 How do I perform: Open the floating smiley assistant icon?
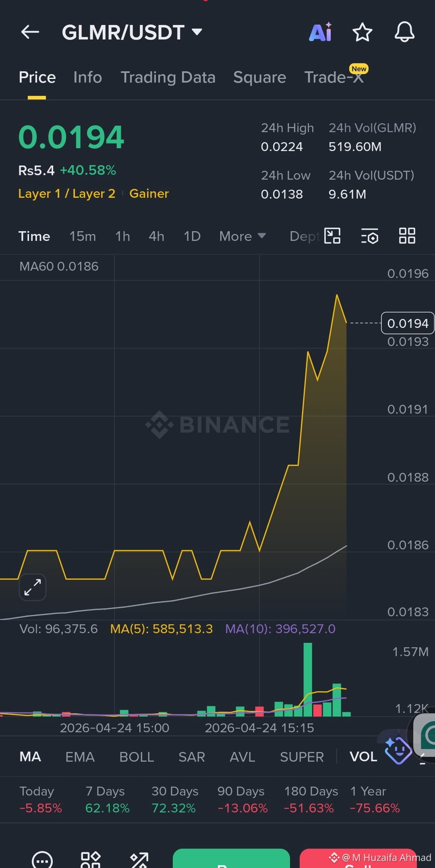[398, 750]
